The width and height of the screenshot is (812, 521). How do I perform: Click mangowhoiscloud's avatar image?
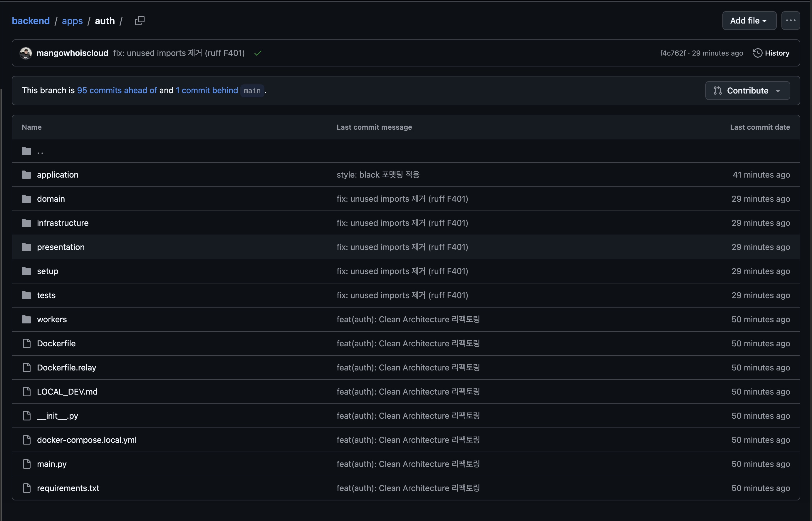point(26,53)
